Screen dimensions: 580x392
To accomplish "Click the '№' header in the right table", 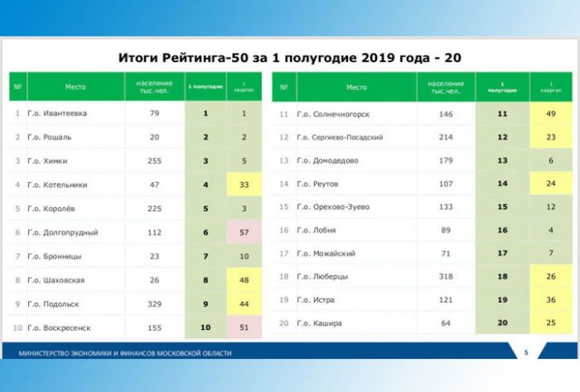I will (x=283, y=86).
